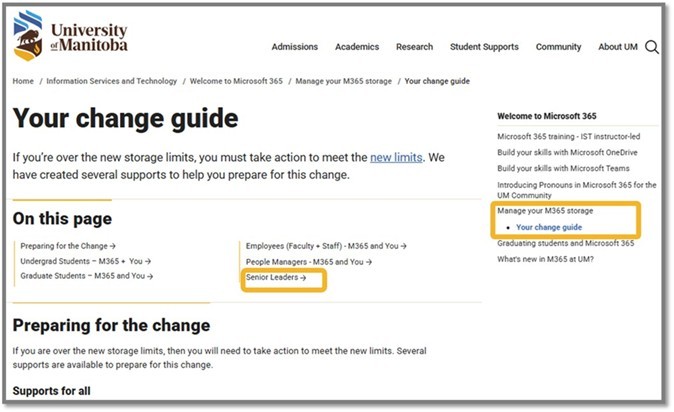Jump to People Managers – M365 and You
This screenshot has height=412, width=674.
click(x=308, y=261)
